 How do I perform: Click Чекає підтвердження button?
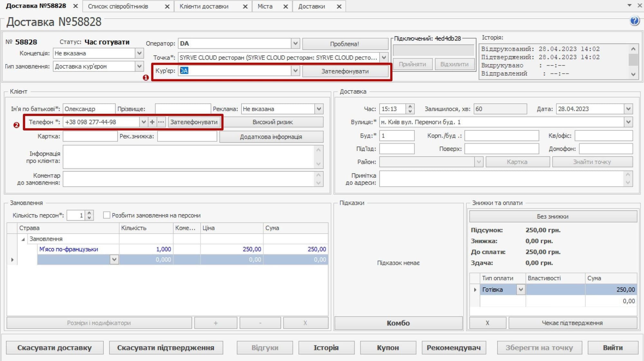pos(573,323)
